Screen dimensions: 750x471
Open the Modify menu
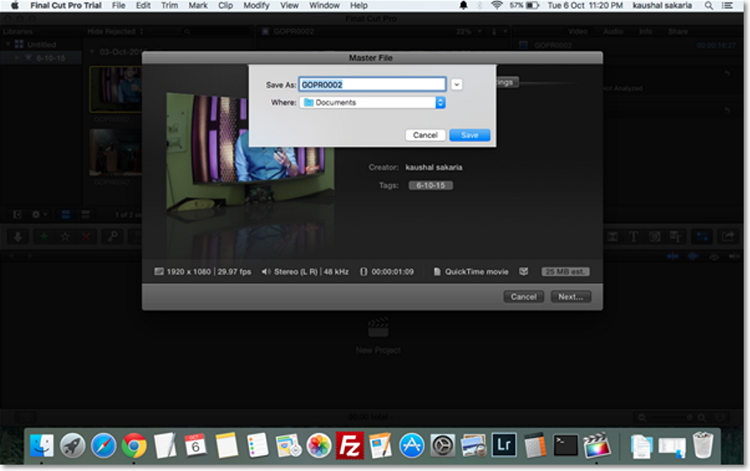256,6
